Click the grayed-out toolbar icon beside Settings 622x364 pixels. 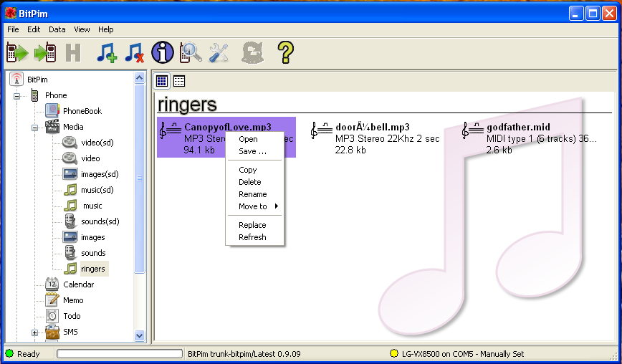coord(253,52)
